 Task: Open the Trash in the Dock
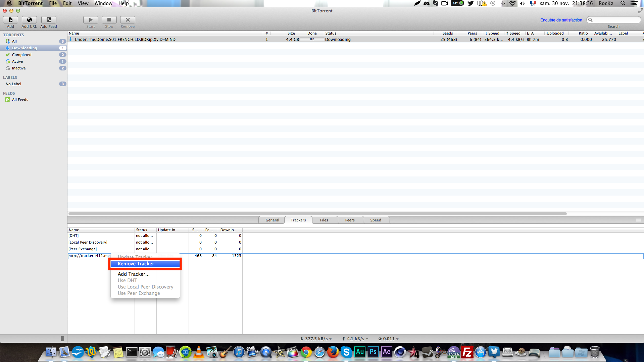[595, 352]
